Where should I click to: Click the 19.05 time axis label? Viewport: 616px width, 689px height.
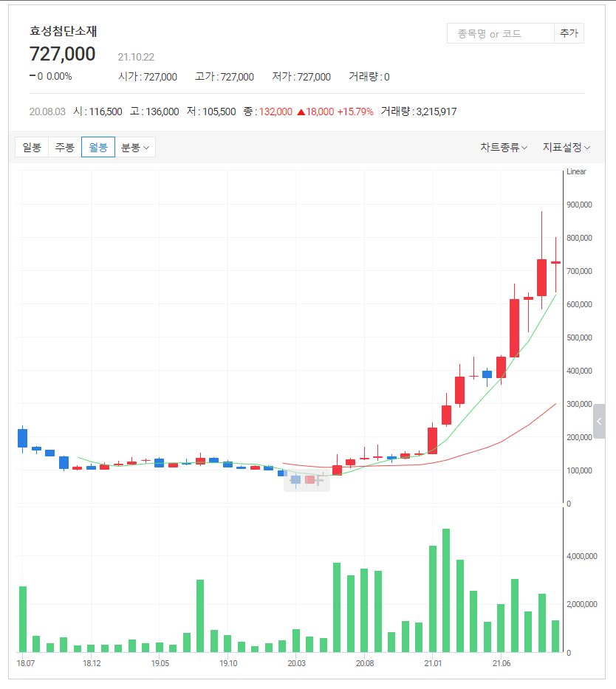click(160, 663)
